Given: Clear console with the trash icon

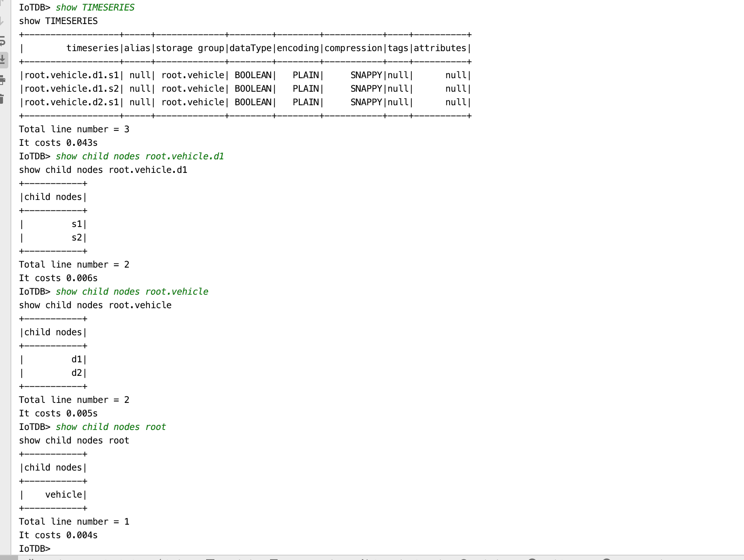Looking at the screenshot, I should pos(2,99).
